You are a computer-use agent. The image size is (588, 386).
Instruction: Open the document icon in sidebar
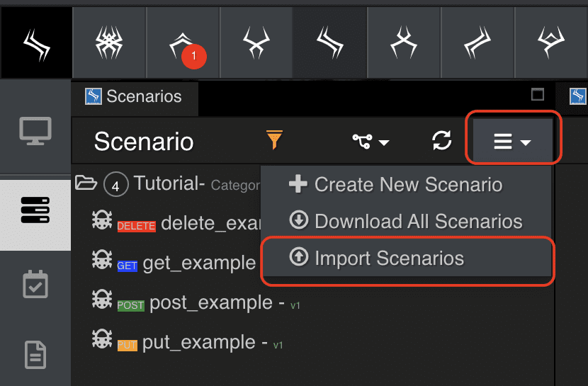point(35,355)
